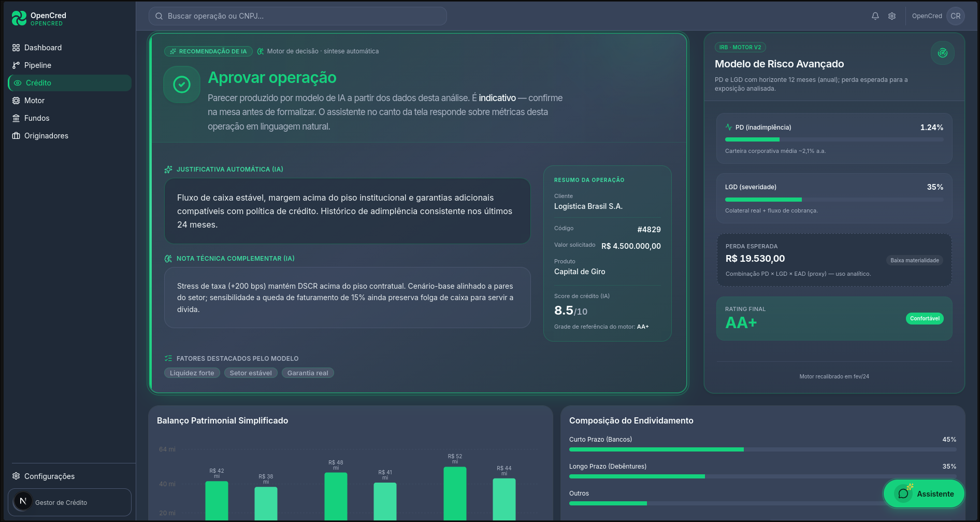Image resolution: width=980 pixels, height=522 pixels.
Task: Click the R$ 52 mi chart bar
Action: pyautogui.click(x=455, y=493)
